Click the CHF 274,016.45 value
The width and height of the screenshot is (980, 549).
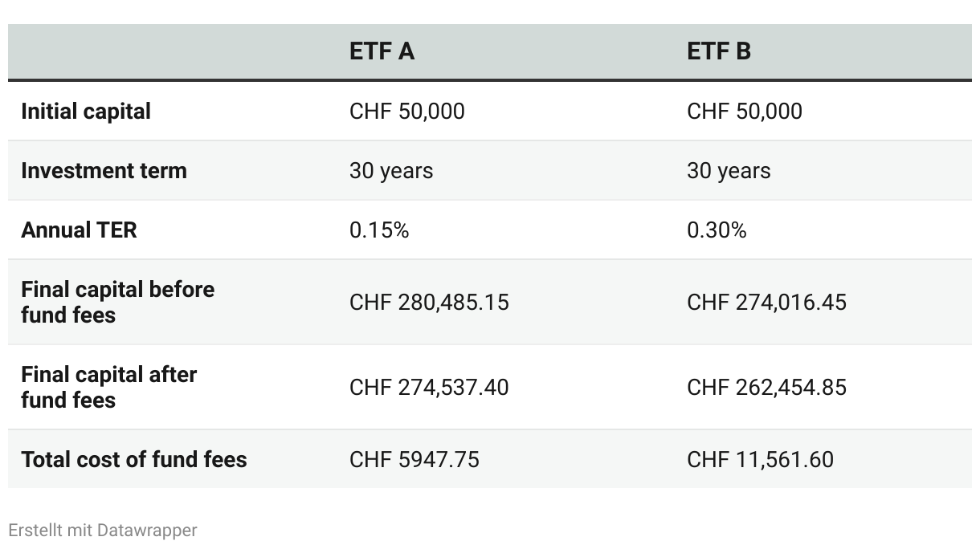tap(766, 302)
